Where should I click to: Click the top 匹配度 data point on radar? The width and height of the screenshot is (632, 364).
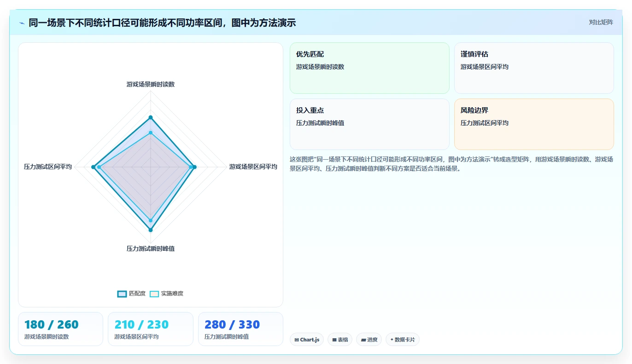pos(151,117)
